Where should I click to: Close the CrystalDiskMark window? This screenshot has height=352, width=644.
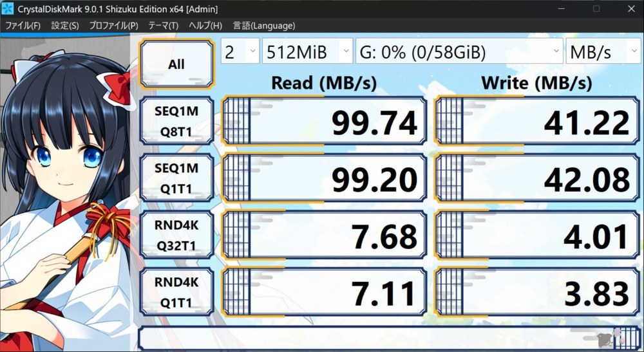click(x=631, y=8)
